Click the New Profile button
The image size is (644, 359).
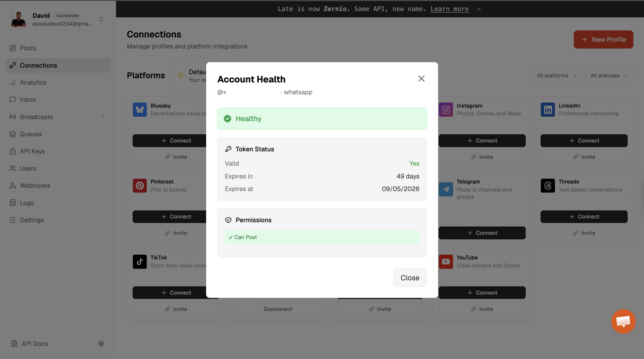603,39
